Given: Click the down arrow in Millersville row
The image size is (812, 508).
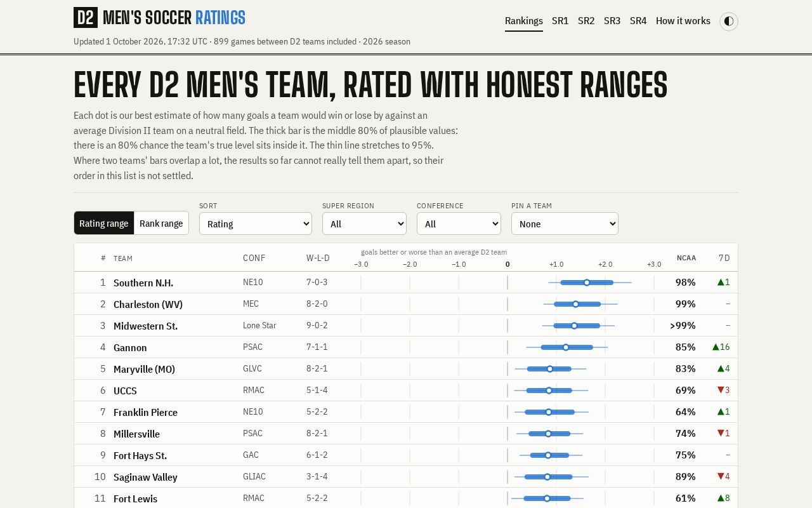Looking at the screenshot, I should (721, 434).
